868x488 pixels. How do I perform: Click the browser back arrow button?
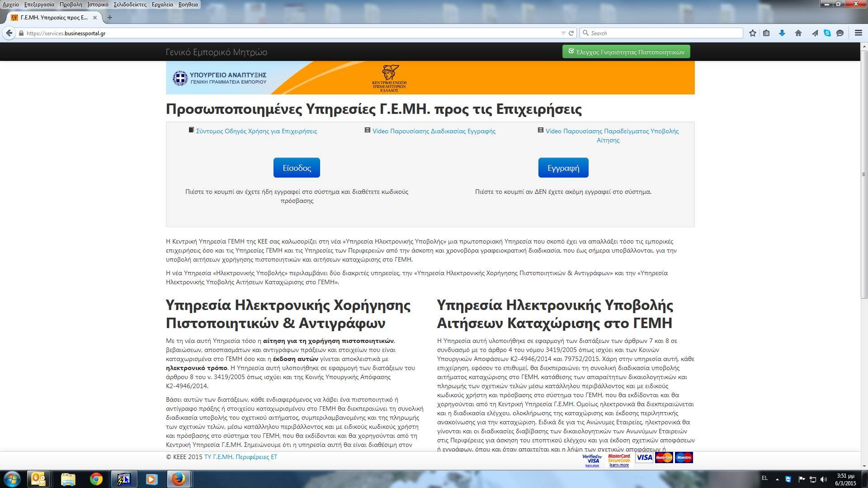[x=9, y=33]
